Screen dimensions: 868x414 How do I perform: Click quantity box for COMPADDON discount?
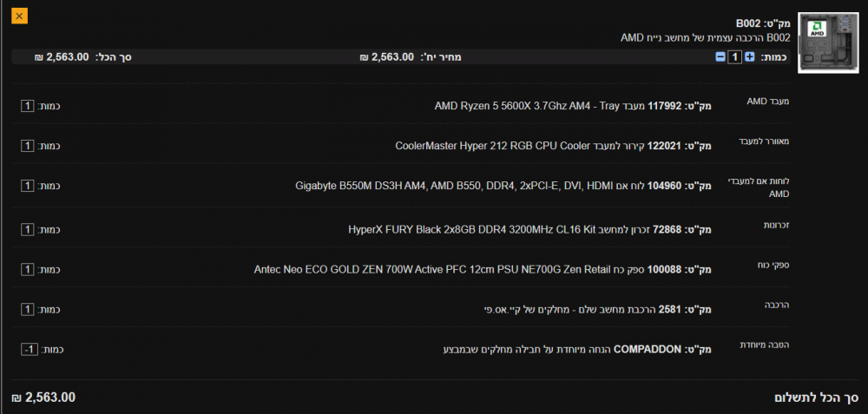[x=30, y=350]
